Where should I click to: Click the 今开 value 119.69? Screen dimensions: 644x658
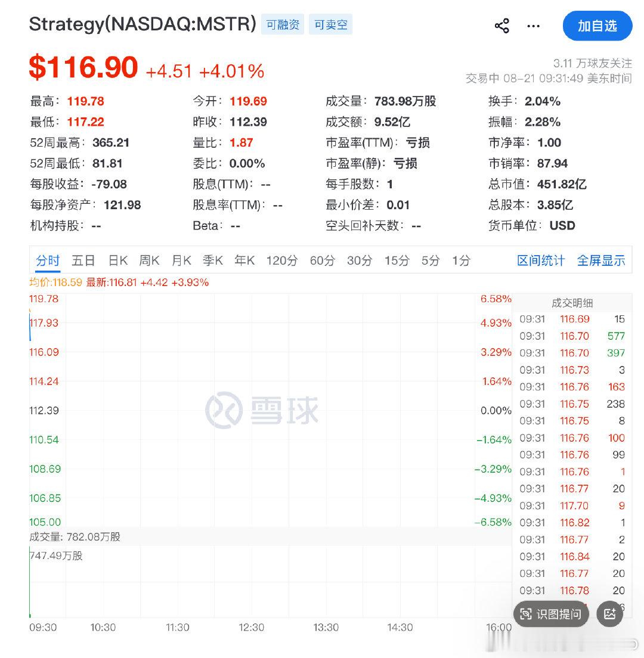pos(248,101)
